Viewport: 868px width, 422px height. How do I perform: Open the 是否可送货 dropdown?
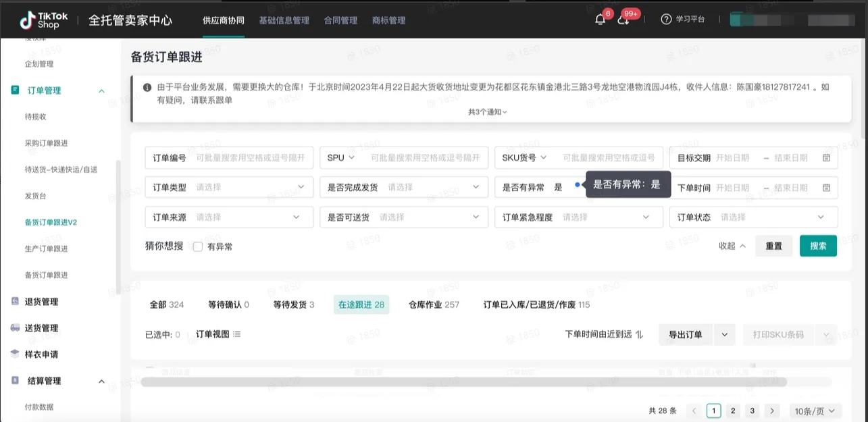[x=404, y=217]
